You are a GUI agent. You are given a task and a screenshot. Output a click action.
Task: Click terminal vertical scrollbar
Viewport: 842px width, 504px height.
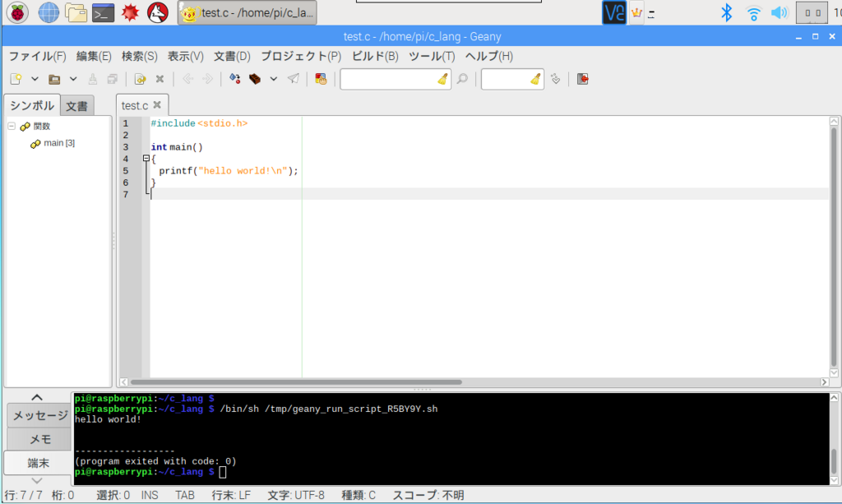tap(834, 438)
